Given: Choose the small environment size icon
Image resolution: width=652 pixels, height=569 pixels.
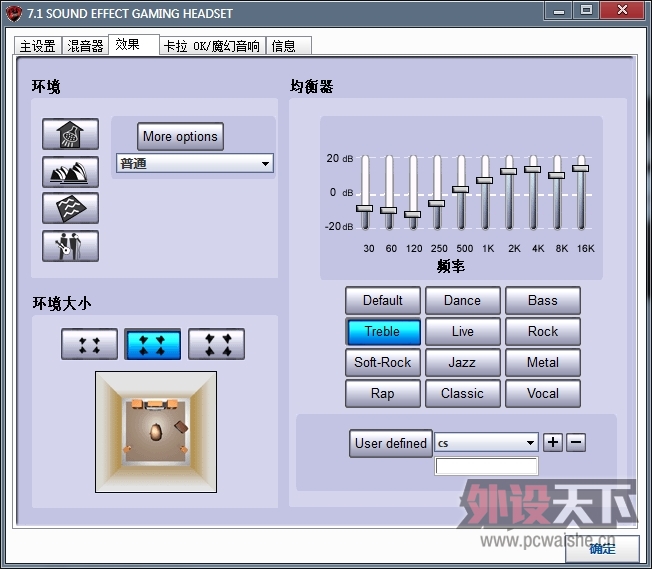Looking at the screenshot, I should (89, 344).
